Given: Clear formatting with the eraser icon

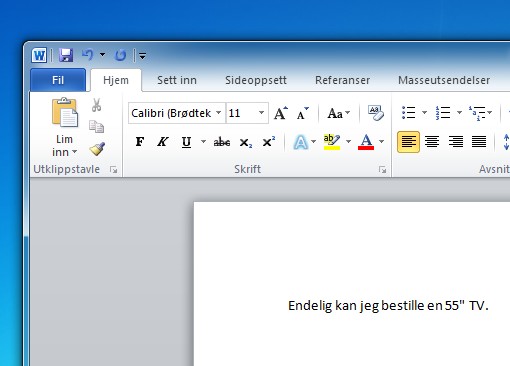Looking at the screenshot, I should pos(376,113).
